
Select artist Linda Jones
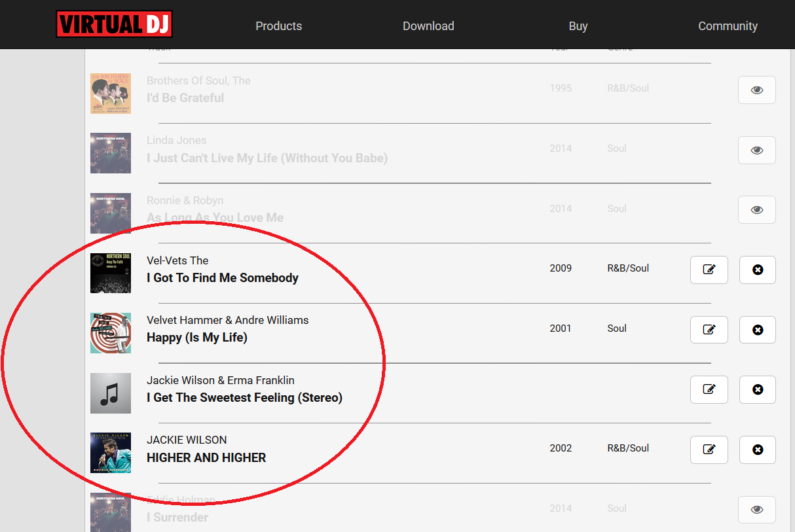click(176, 141)
